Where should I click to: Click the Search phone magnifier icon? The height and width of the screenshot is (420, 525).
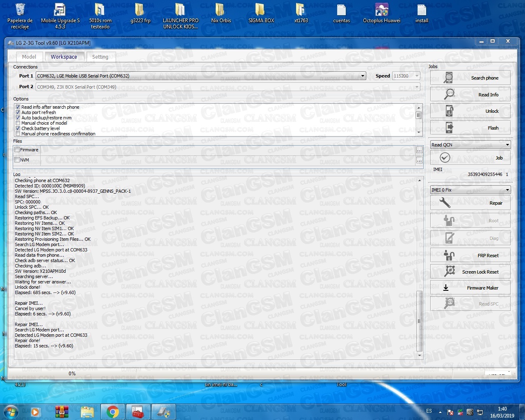[449, 78]
